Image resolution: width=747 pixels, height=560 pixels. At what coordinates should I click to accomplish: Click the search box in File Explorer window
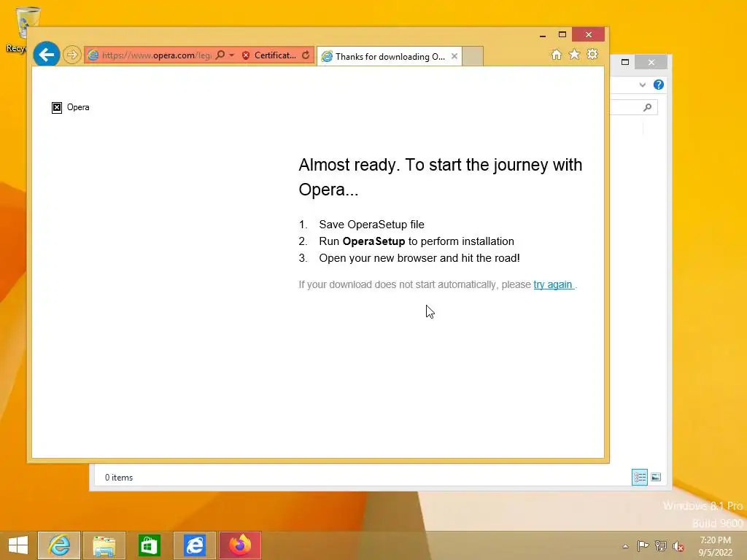(x=634, y=108)
